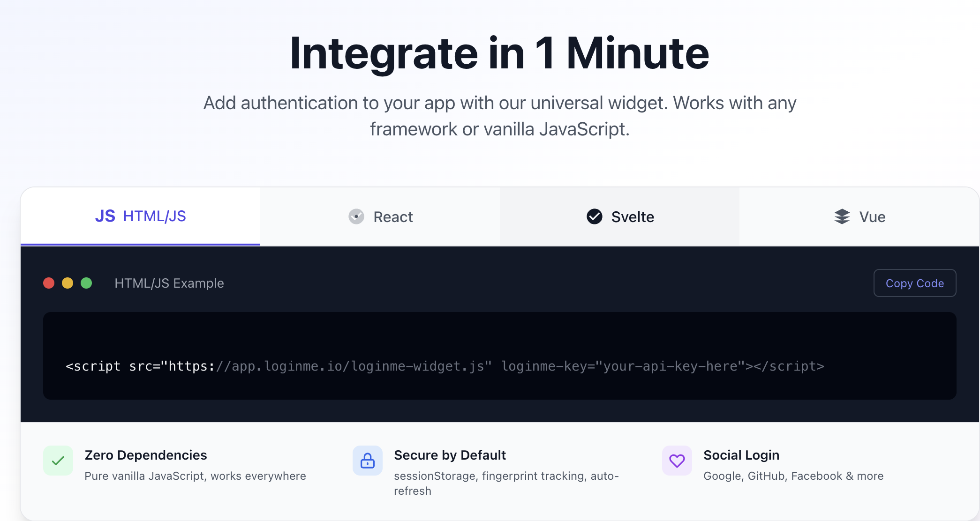Click the loginme-widget.js script URL
Viewport: 980px width, 521px height.
[x=350, y=366]
